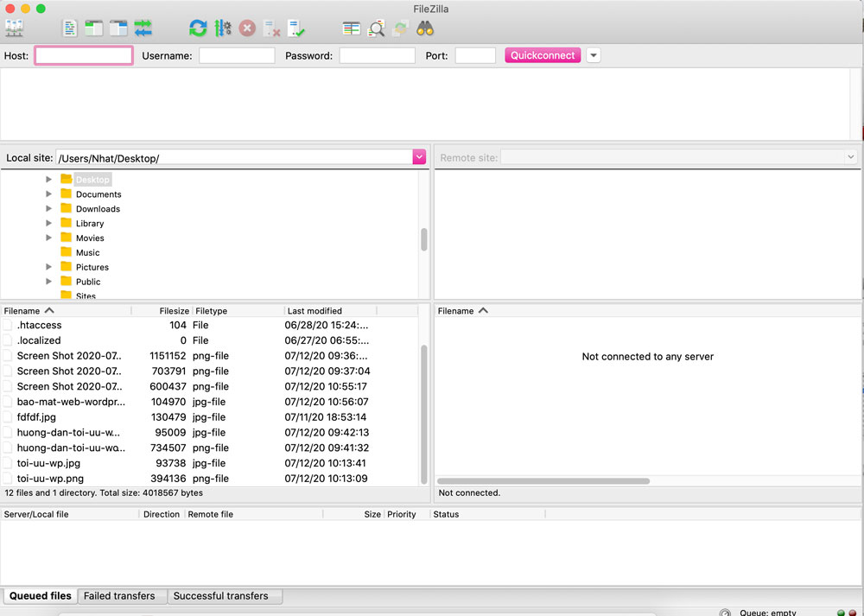Toggle the transfer queue display icon
The width and height of the screenshot is (864, 616).
(143, 29)
